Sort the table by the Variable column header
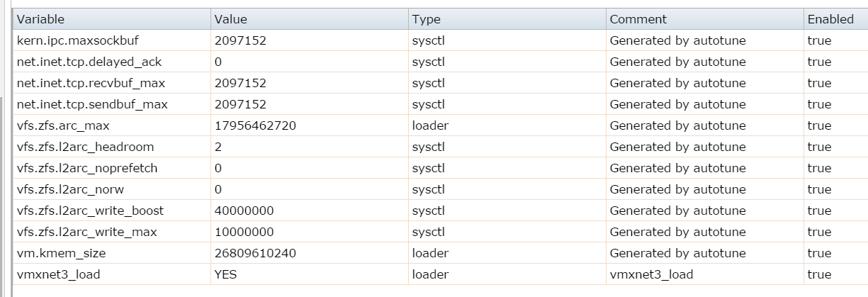 [x=40, y=19]
